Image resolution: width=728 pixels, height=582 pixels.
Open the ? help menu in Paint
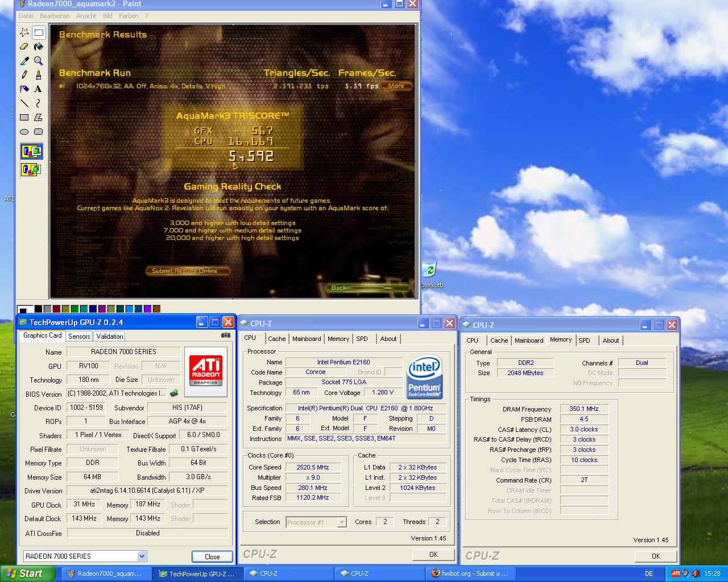pyautogui.click(x=146, y=16)
